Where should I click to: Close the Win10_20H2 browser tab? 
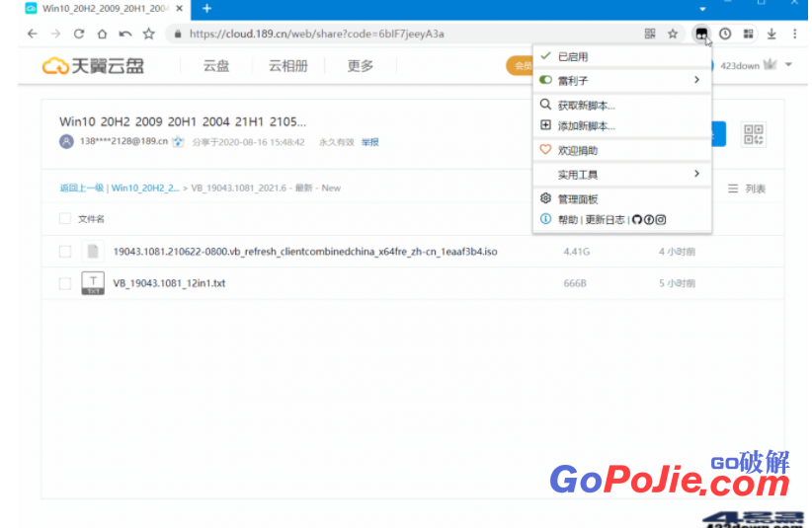tap(179, 9)
